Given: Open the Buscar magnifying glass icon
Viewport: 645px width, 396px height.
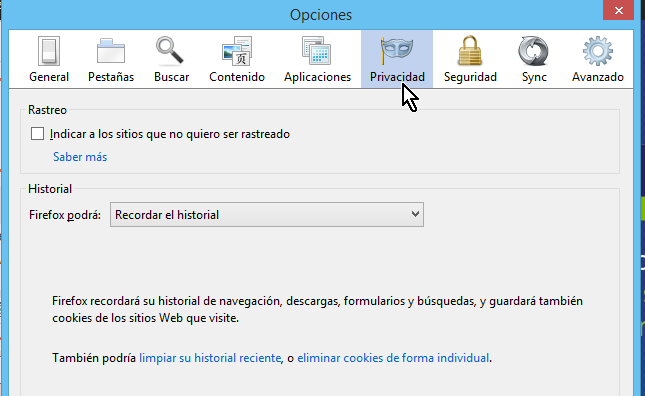Looking at the screenshot, I should (x=169, y=51).
